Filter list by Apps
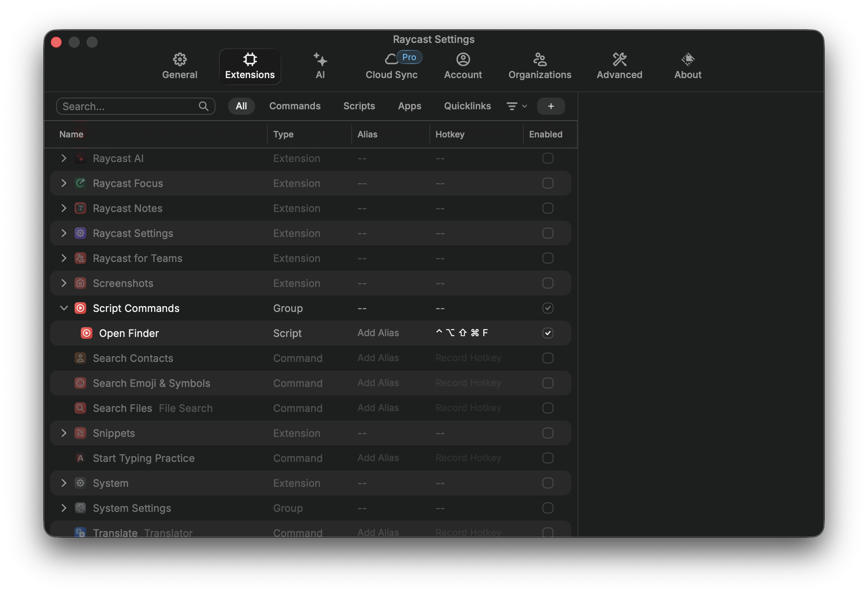 click(x=409, y=106)
